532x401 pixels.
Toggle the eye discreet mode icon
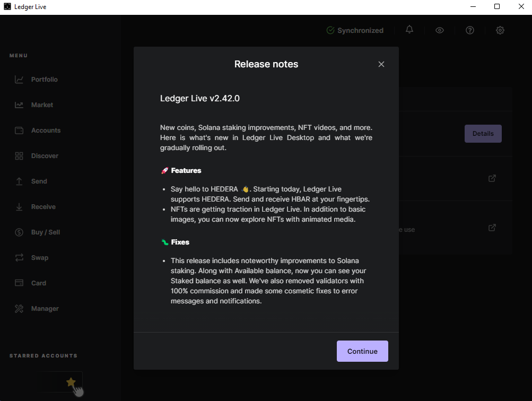tap(440, 30)
